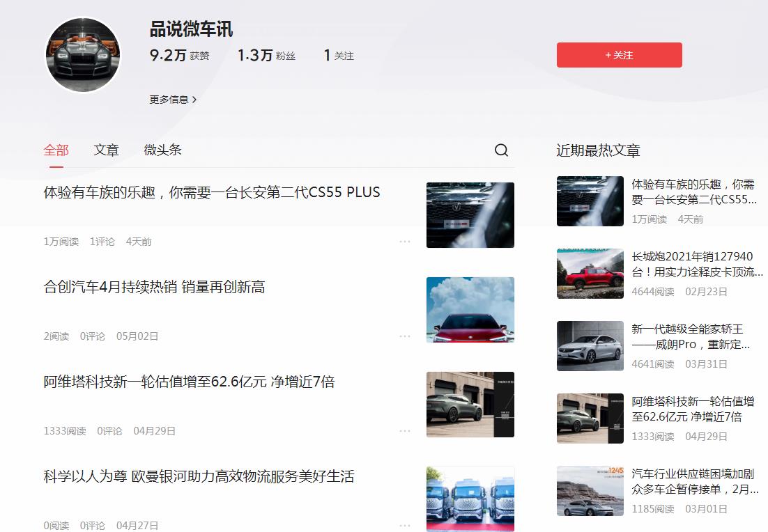This screenshot has height=532, width=768.
Task: Click the 4641阅读 count in sidebar
Action: 652,364
